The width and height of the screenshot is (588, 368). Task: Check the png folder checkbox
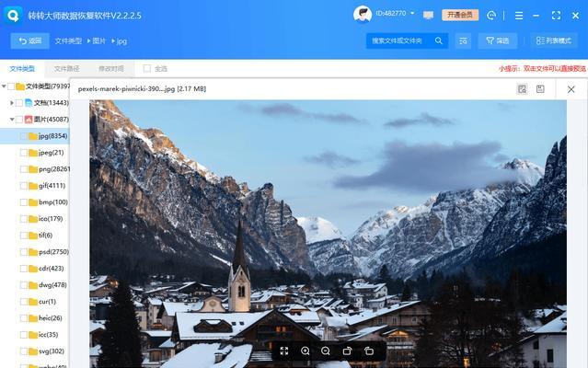pos(24,169)
